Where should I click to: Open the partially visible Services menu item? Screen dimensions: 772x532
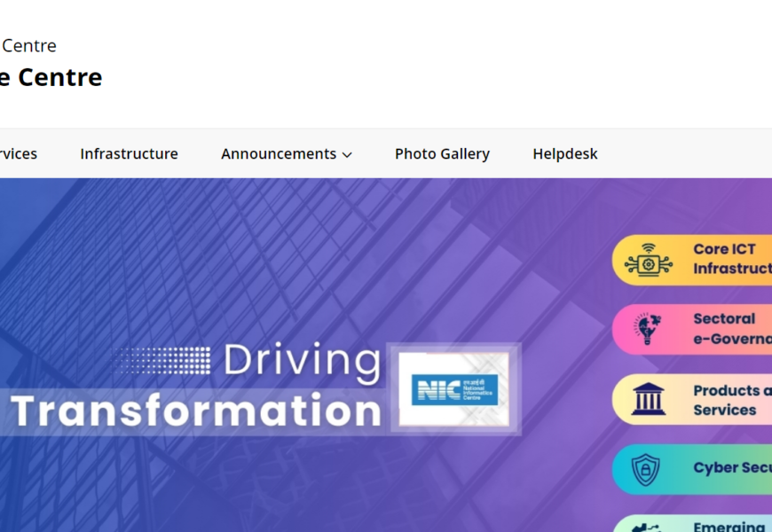tap(19, 153)
